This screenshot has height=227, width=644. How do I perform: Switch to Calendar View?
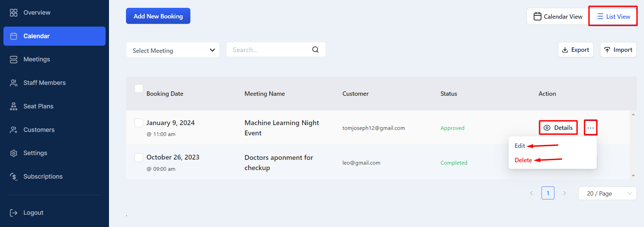(558, 16)
